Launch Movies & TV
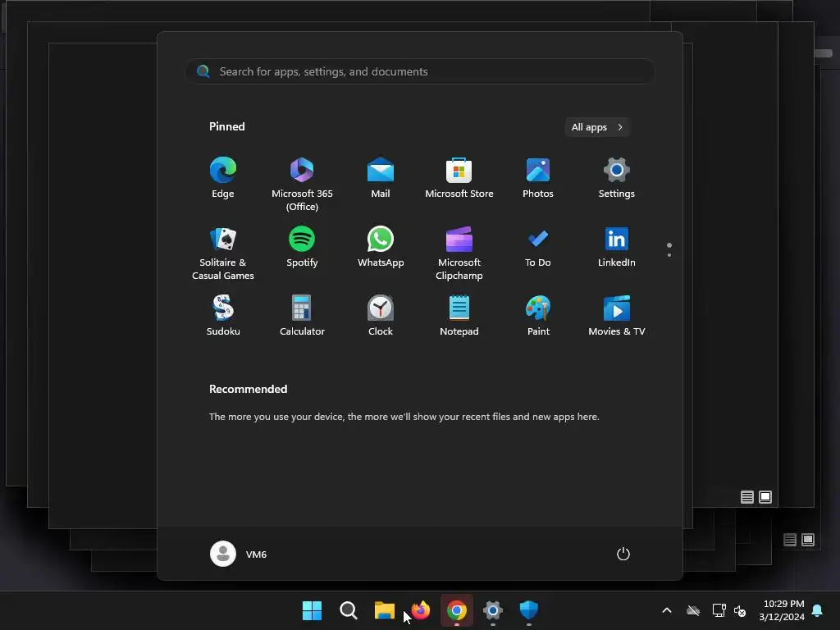The image size is (840, 630). coord(617,316)
